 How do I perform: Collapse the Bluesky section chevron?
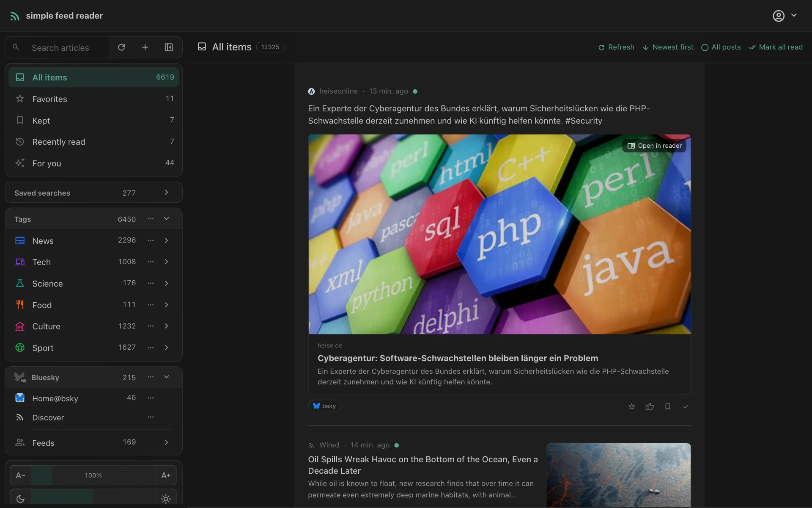[x=167, y=377]
